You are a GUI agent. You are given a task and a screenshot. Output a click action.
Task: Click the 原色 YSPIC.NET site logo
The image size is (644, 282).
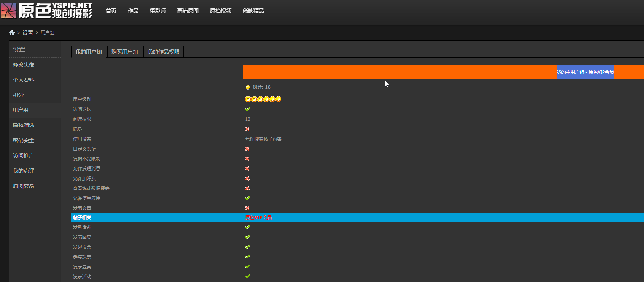46,11
